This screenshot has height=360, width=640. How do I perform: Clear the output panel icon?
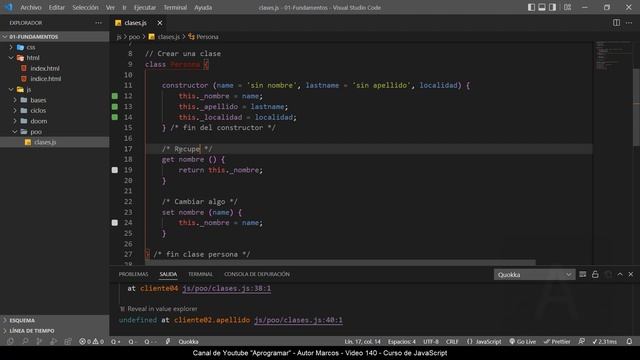582,274
